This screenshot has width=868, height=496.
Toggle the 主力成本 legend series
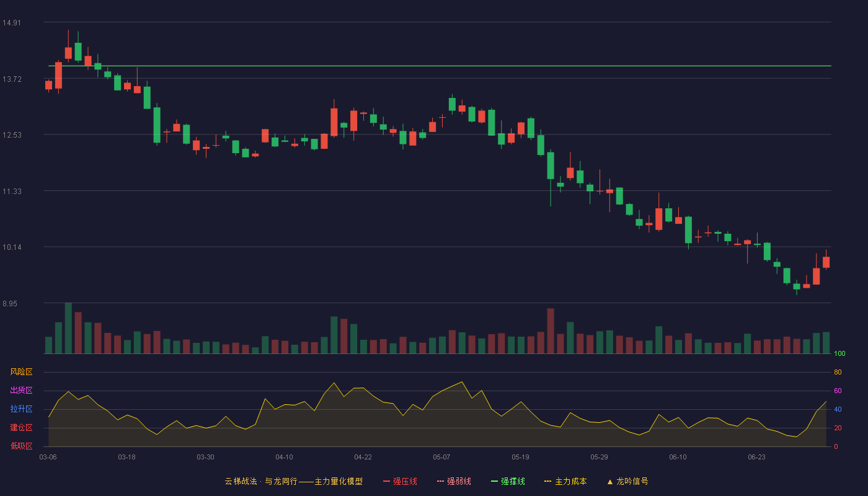coord(565,481)
